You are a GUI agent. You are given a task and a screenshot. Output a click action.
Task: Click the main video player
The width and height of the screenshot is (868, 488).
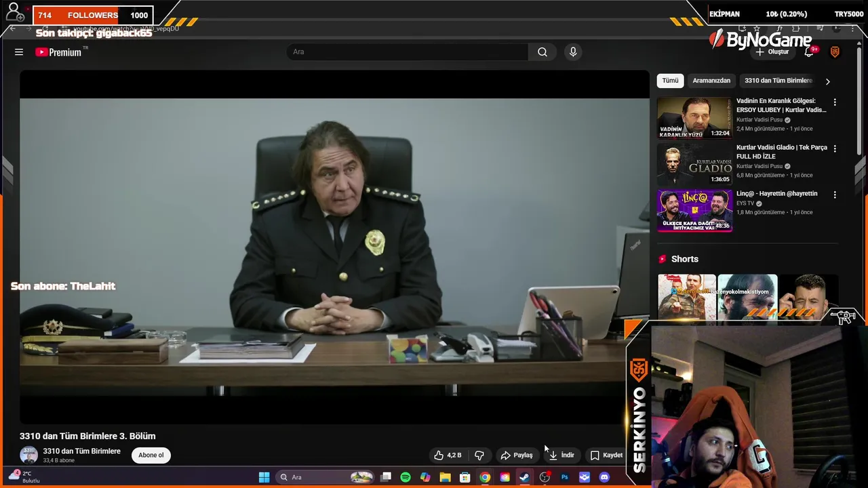pos(334,247)
